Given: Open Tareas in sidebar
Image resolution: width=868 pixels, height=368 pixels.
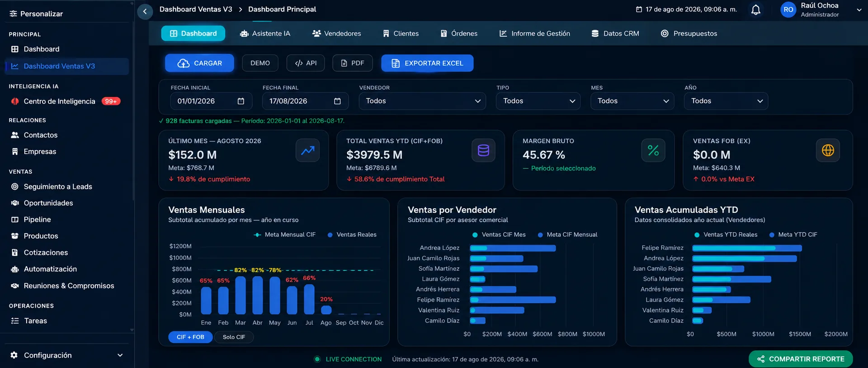Looking at the screenshot, I should (66, 320).
